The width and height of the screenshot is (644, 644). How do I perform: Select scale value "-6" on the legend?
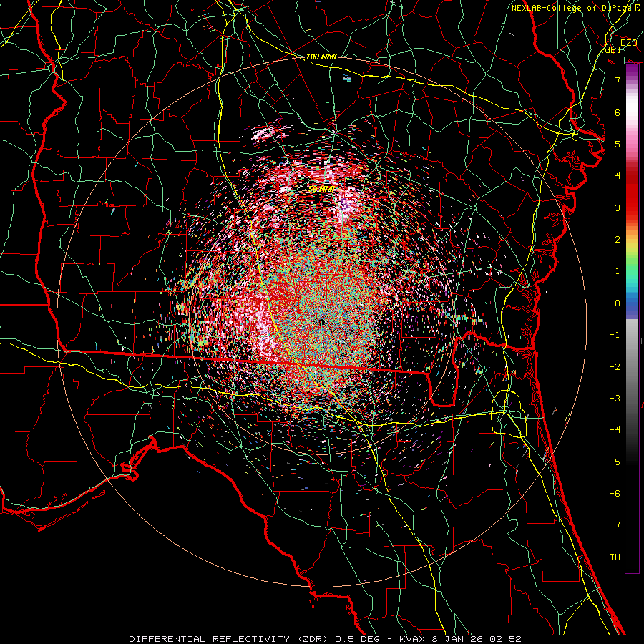click(615, 494)
